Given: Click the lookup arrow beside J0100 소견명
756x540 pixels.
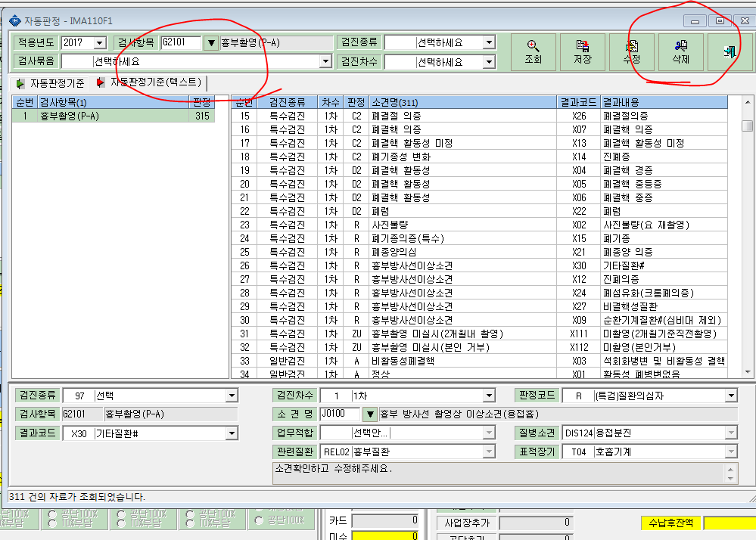Looking at the screenshot, I should [370, 414].
